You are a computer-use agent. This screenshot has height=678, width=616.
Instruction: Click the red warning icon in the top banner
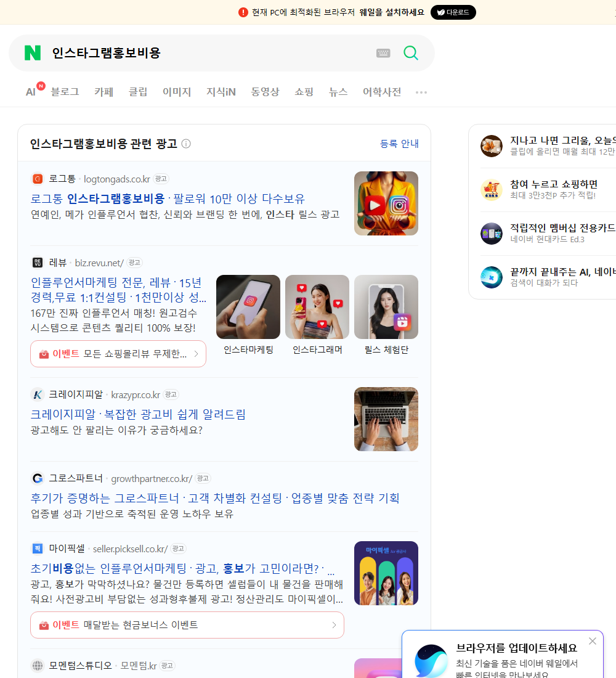click(243, 12)
